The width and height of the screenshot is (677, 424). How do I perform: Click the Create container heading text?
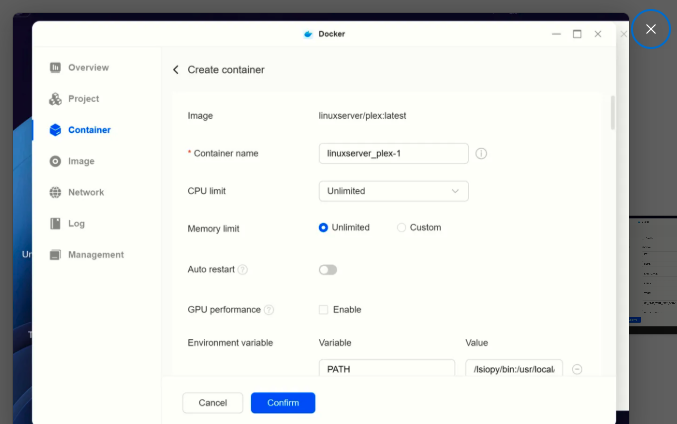226,70
